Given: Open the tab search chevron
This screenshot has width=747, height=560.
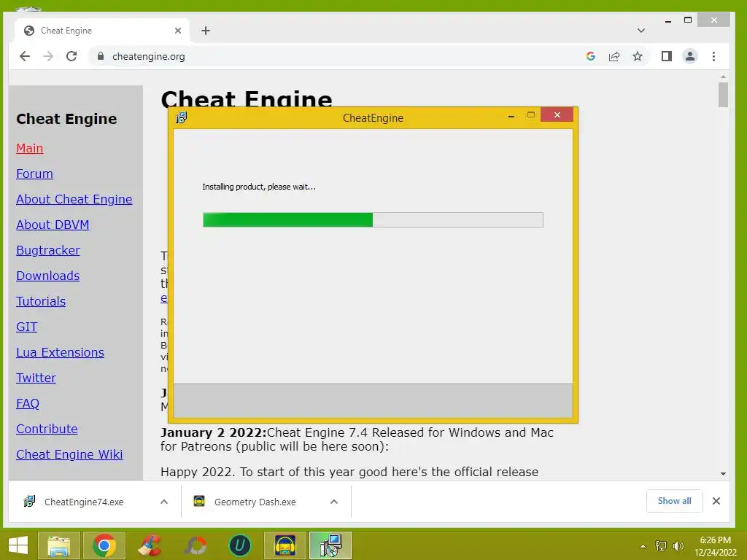Looking at the screenshot, I should [641, 31].
